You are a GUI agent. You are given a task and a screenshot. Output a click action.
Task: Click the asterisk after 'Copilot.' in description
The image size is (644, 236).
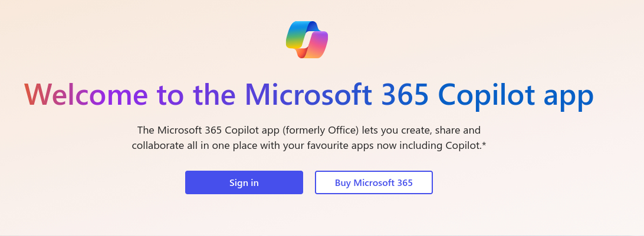coord(484,144)
